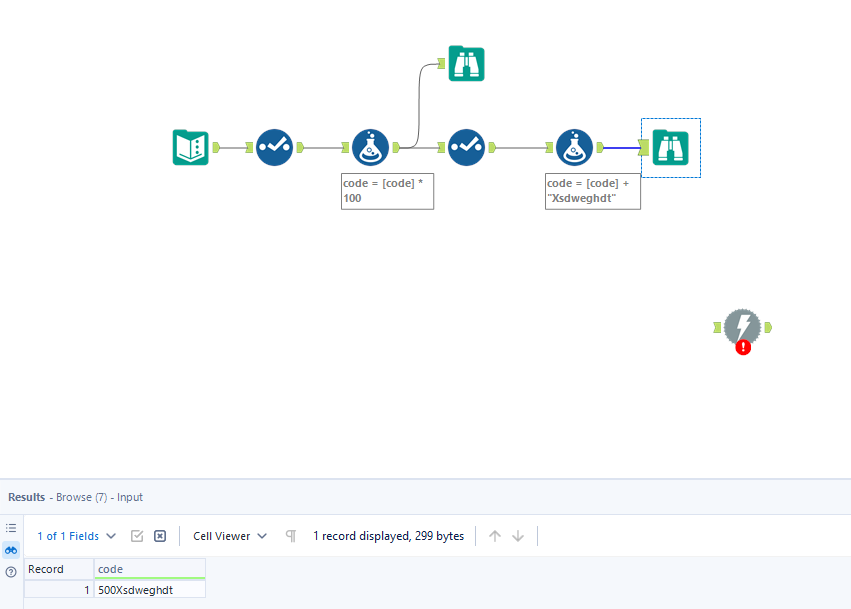Select the final Browse tool
Screen dimensions: 851x609
pyautogui.click(x=670, y=147)
